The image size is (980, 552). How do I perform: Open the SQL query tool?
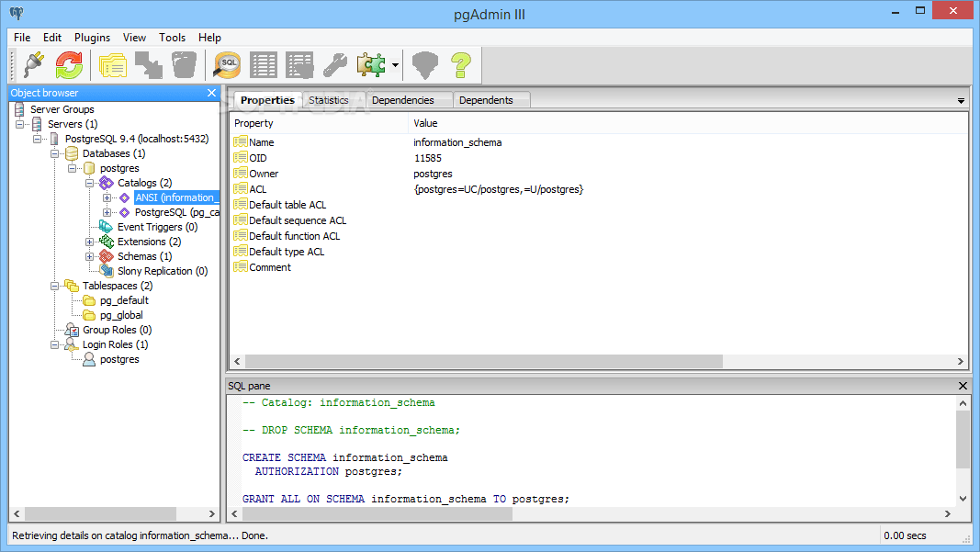(x=227, y=64)
